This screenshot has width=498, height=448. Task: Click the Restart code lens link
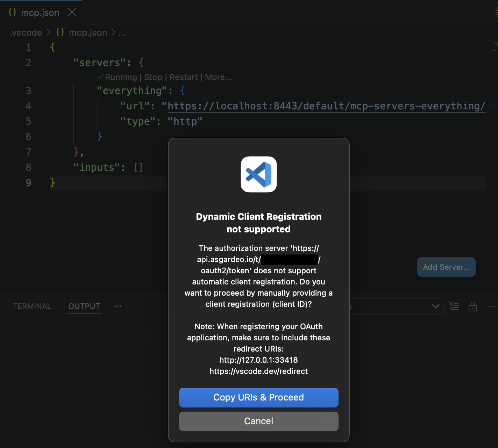pos(184,77)
